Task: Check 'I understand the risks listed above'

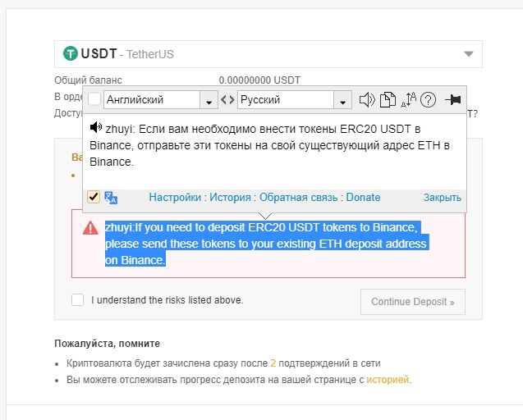Action: [78, 299]
